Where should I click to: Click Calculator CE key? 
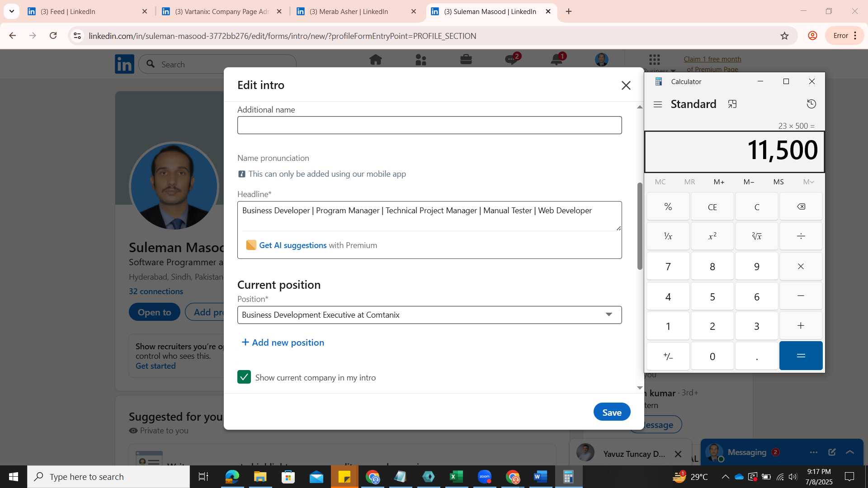[712, 206]
